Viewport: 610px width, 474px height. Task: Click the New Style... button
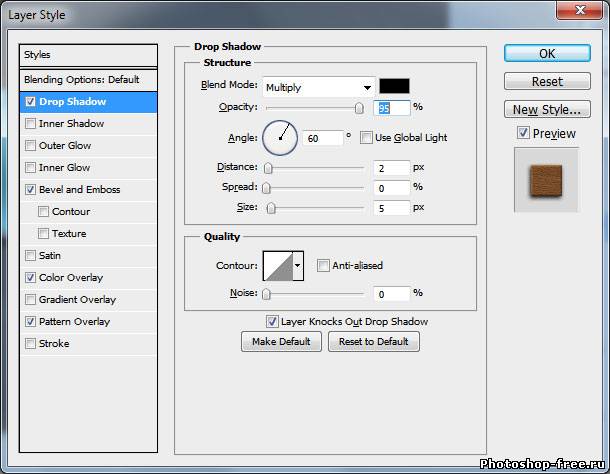[x=546, y=110]
